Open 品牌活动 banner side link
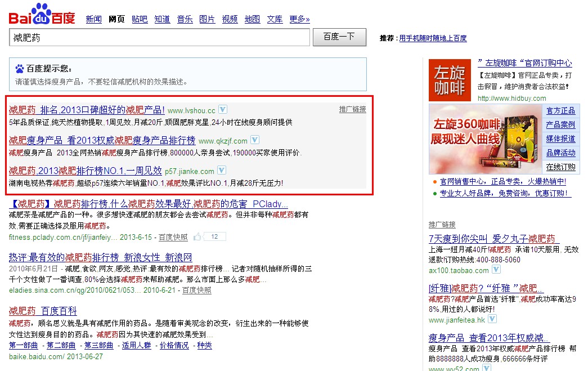The image size is (588, 371). click(x=560, y=153)
